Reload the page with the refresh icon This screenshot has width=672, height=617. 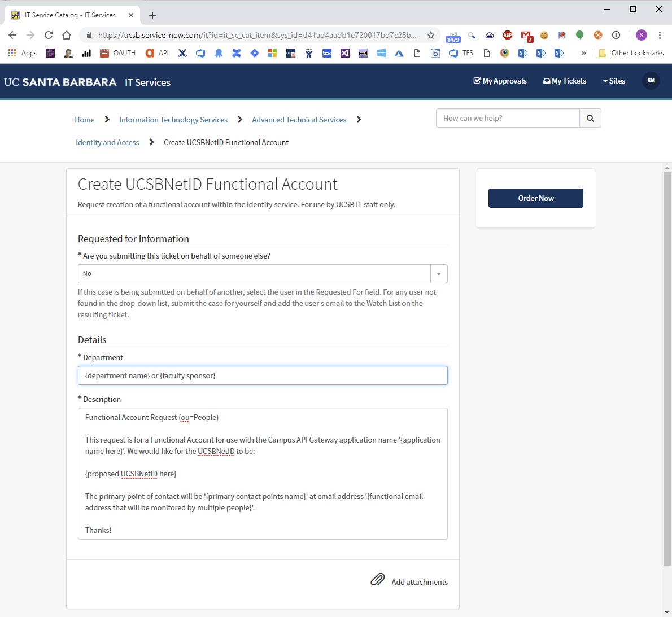[x=49, y=35]
